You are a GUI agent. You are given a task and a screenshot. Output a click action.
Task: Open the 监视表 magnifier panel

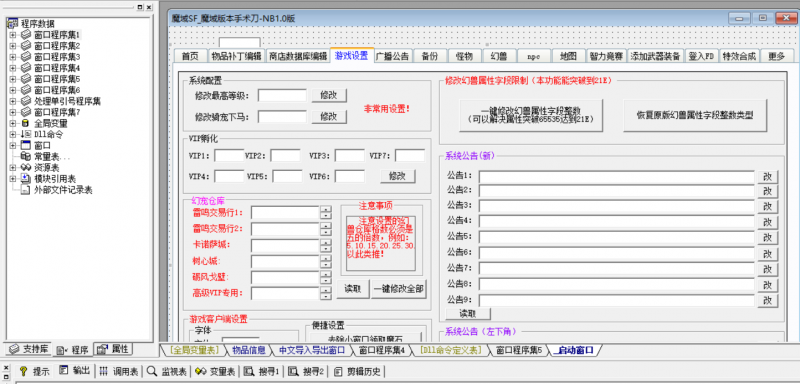pyautogui.click(x=166, y=371)
